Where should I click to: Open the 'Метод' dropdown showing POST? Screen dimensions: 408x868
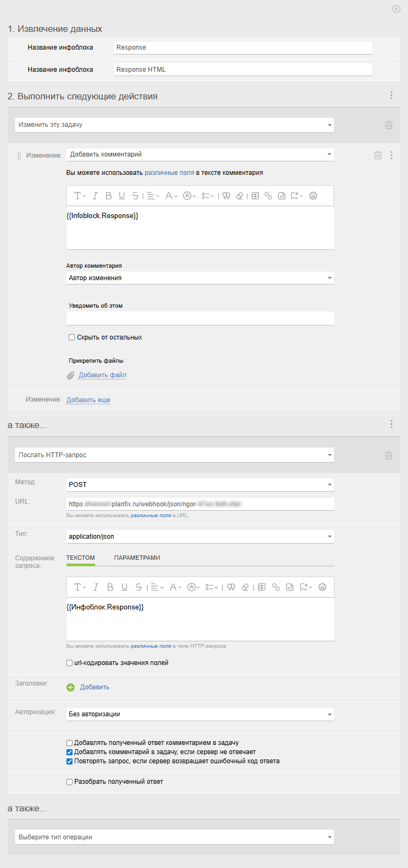pyautogui.click(x=200, y=485)
